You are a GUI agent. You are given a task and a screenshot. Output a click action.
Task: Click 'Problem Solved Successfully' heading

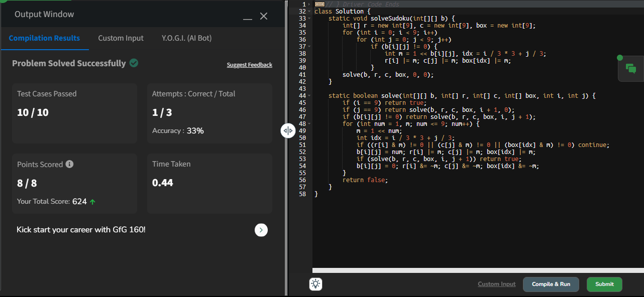click(69, 63)
